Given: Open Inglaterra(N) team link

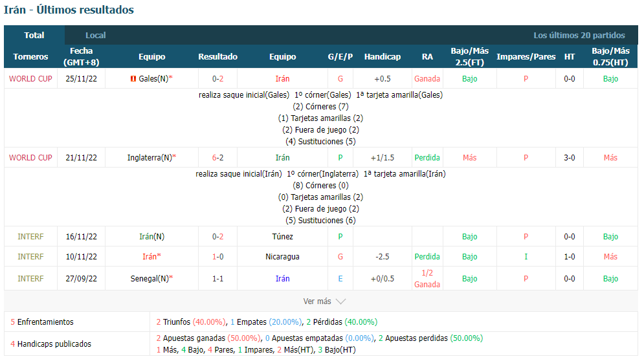Looking at the screenshot, I should 150,158.
